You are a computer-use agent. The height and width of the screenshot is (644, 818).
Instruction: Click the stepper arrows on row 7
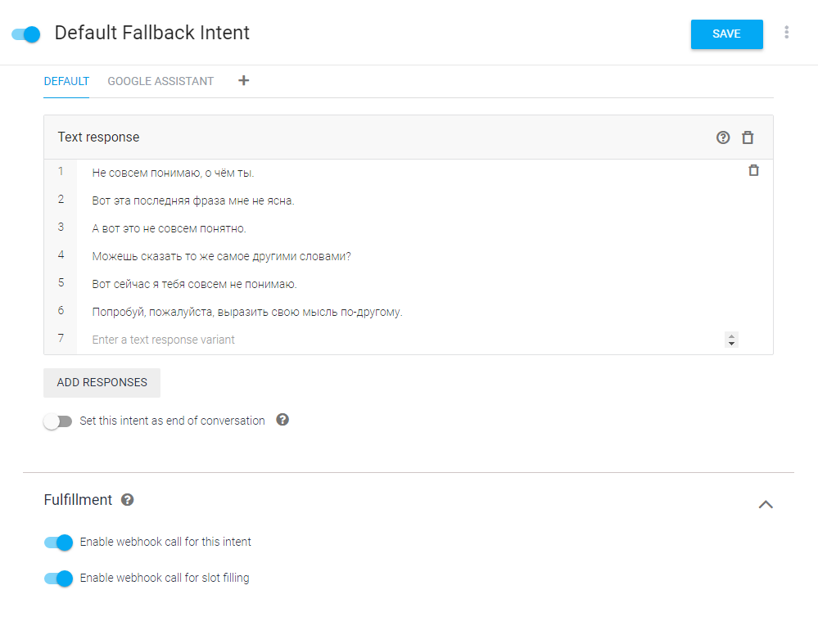731,340
